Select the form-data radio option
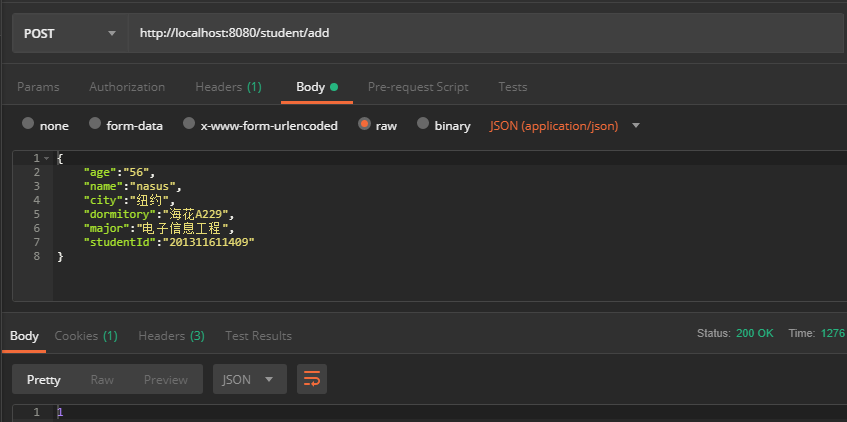The image size is (847, 422). click(95, 125)
